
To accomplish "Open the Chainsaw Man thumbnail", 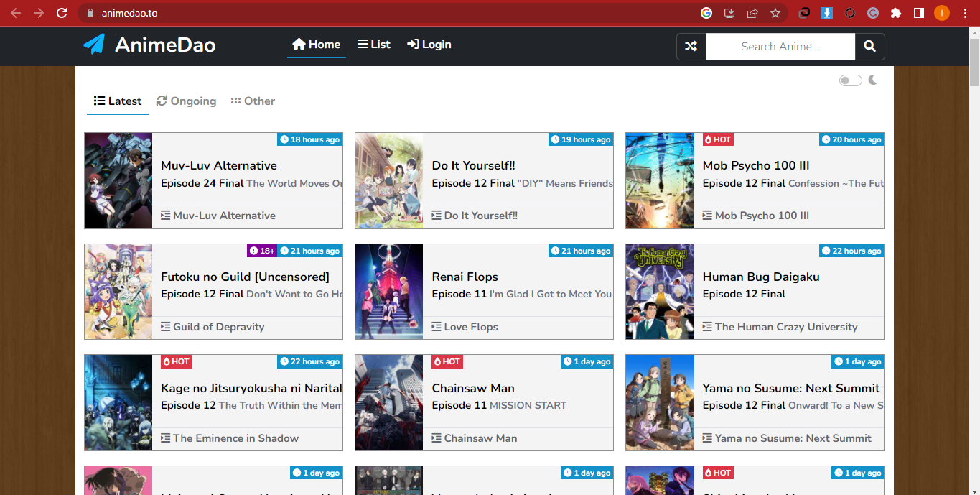I will click(389, 403).
